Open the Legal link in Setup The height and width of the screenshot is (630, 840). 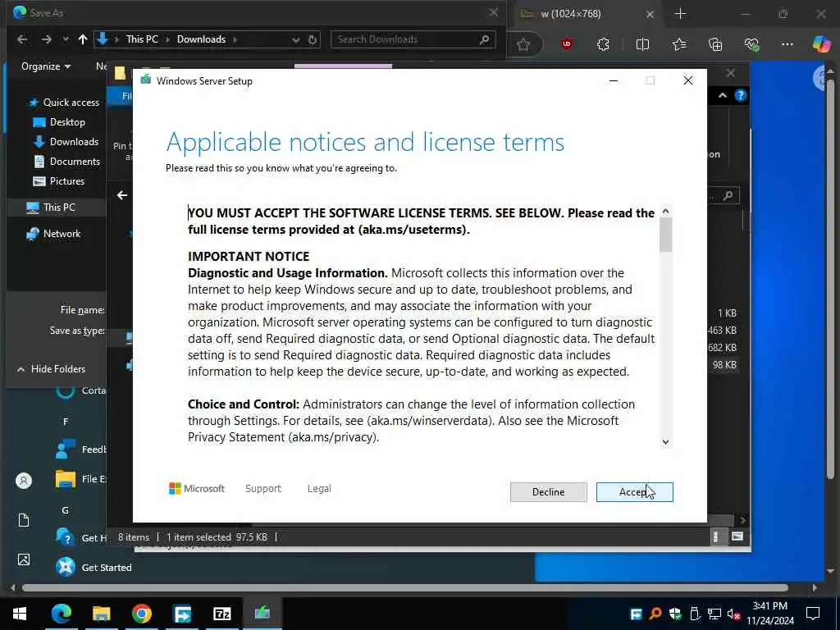click(x=319, y=489)
